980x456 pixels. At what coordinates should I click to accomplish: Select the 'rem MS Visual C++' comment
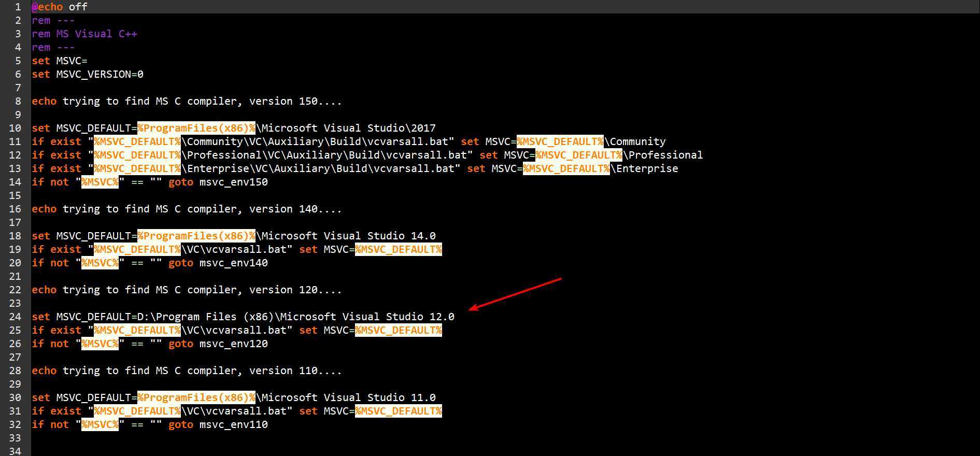coord(84,34)
